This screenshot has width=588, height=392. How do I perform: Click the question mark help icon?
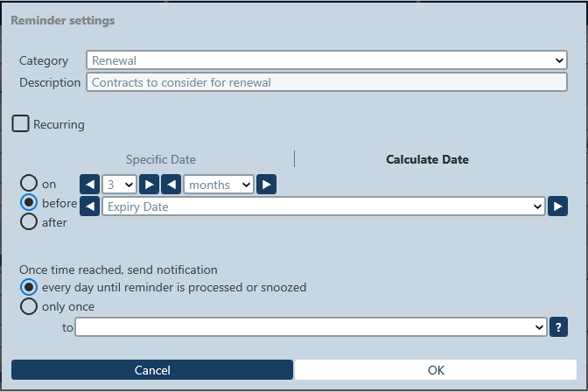558,327
